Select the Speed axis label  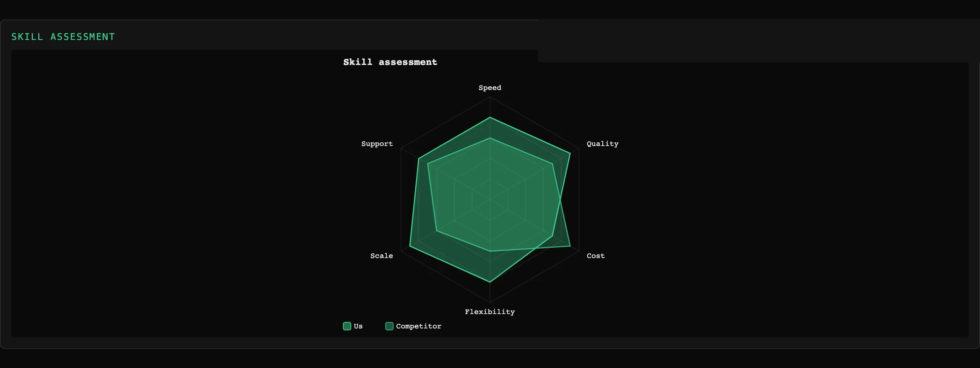[x=490, y=88]
